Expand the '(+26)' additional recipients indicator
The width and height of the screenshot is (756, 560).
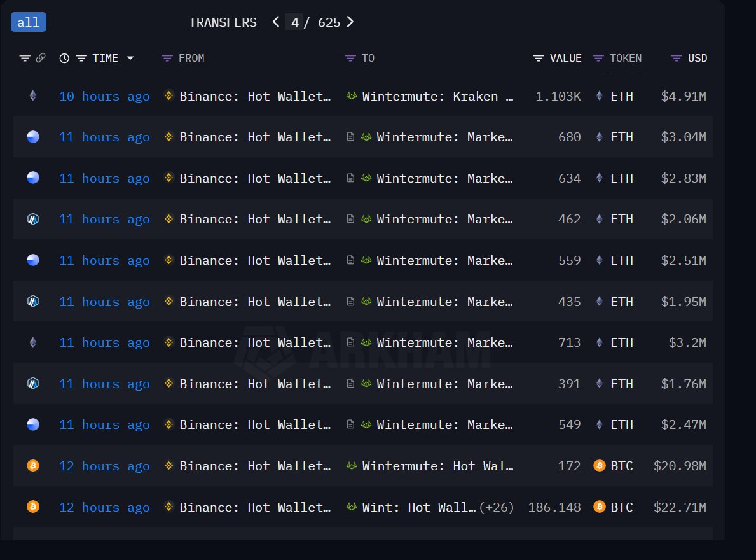[497, 507]
